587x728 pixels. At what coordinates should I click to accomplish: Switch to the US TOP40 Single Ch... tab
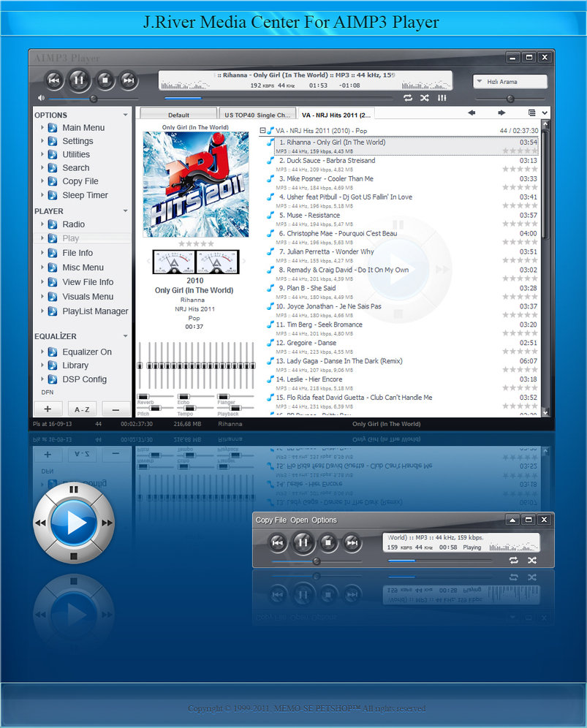[257, 115]
